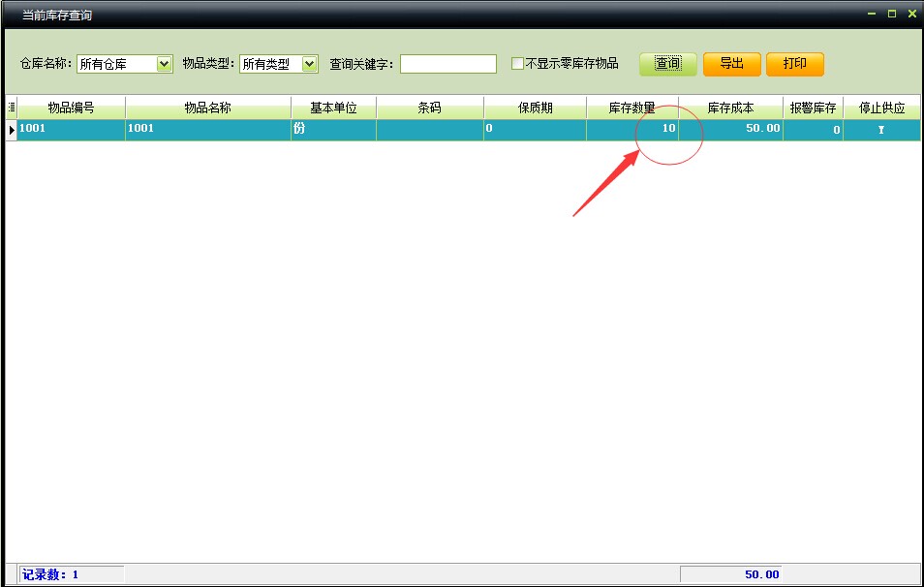Select the 保质期 cell of row 1001
This screenshot has width=924, height=587.
pos(535,130)
